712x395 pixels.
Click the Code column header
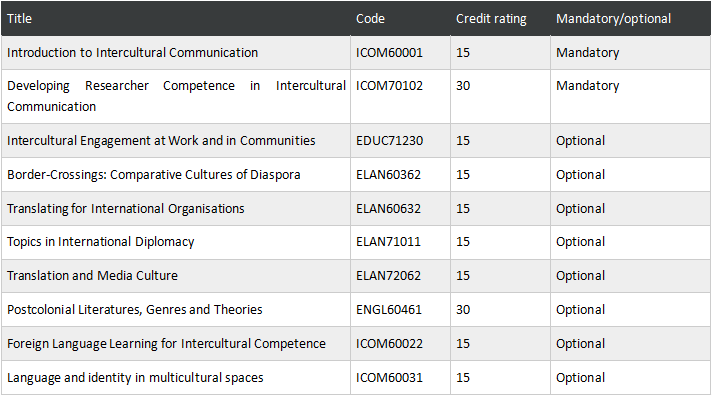pos(370,19)
